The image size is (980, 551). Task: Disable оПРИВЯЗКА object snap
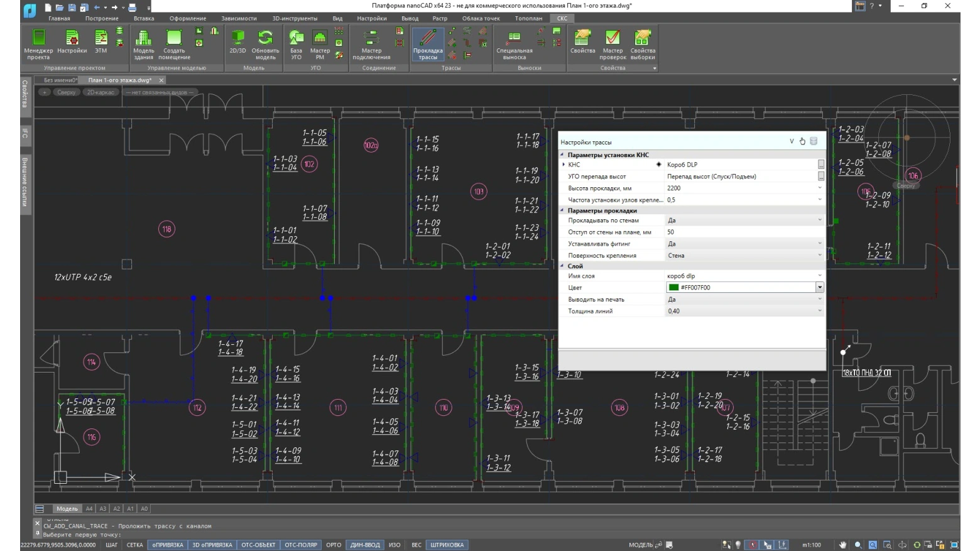(167, 545)
